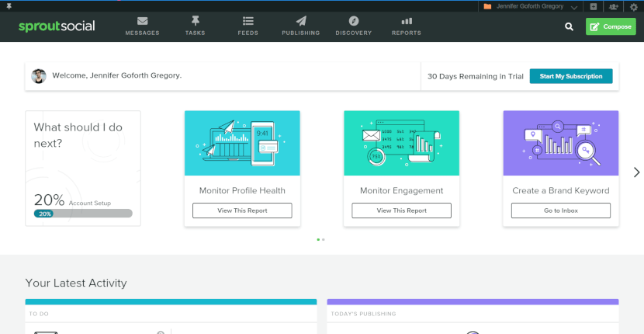Click the 'Create a Brand Keyword' title text
Image resolution: width=644 pixels, height=334 pixels.
click(x=561, y=190)
